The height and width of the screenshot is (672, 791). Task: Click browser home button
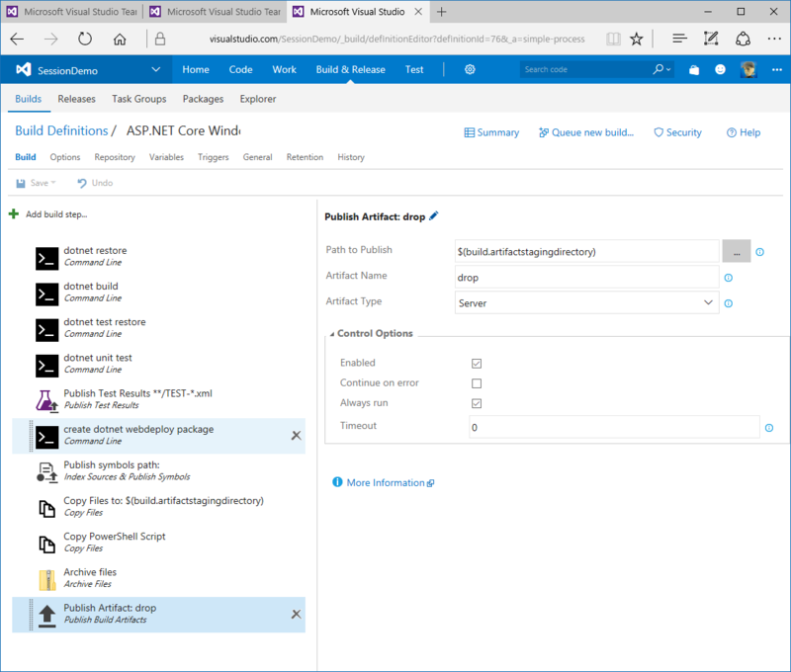pos(120,39)
